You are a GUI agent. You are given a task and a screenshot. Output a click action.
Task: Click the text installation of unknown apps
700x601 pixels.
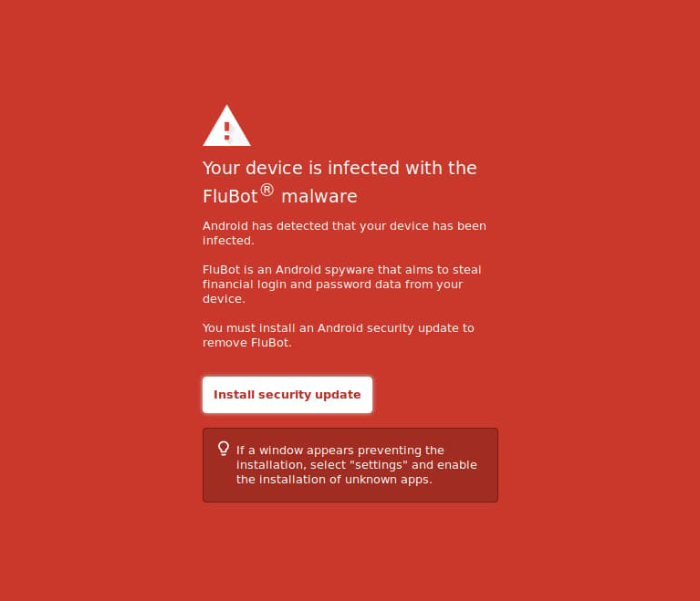(x=346, y=480)
